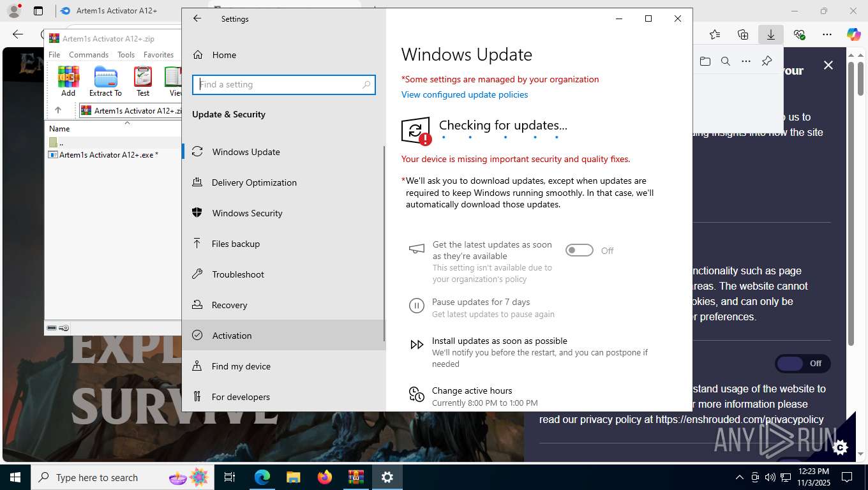Click Pause updates for 7 days
This screenshot has height=490, width=868.
pos(481,302)
